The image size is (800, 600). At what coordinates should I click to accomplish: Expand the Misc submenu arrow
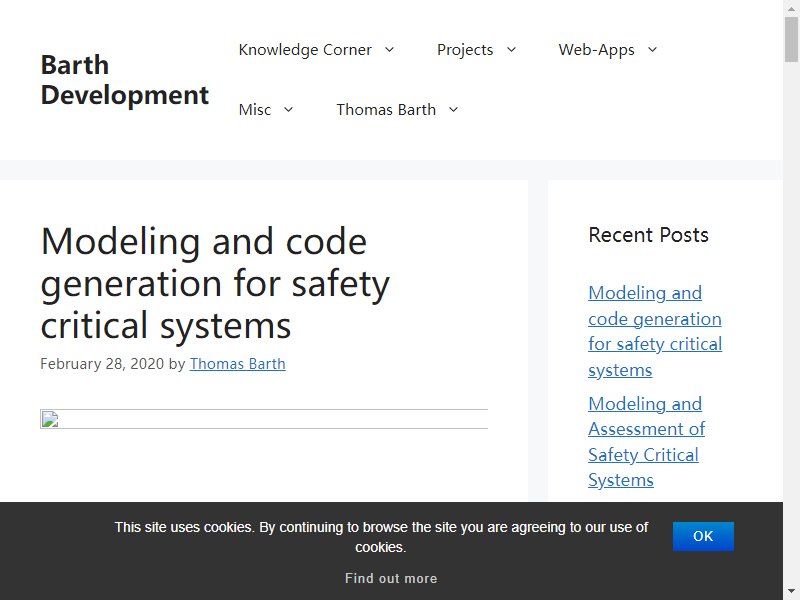pyautogui.click(x=288, y=109)
